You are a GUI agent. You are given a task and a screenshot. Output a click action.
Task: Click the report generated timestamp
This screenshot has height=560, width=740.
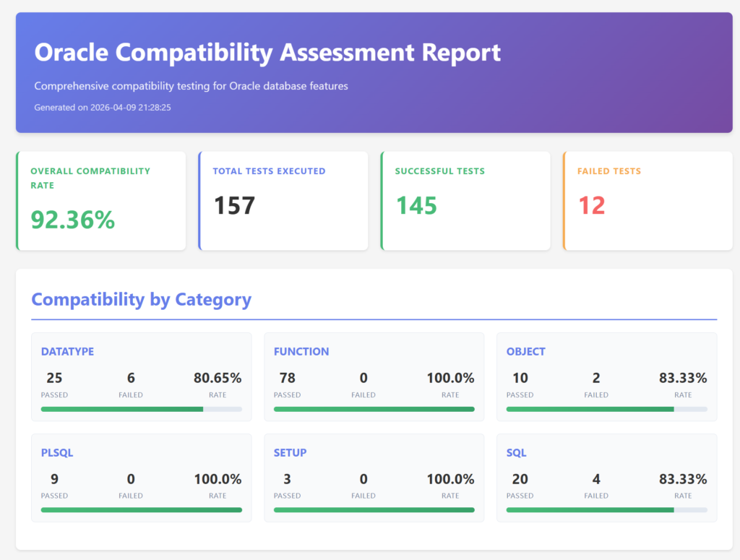click(x=103, y=108)
